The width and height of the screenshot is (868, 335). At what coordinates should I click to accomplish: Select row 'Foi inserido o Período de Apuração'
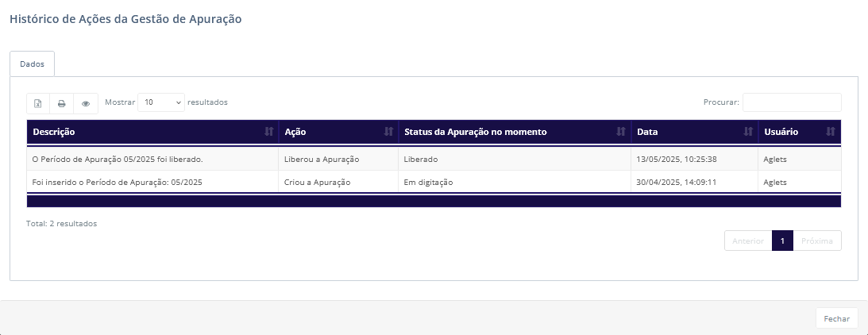coord(434,182)
